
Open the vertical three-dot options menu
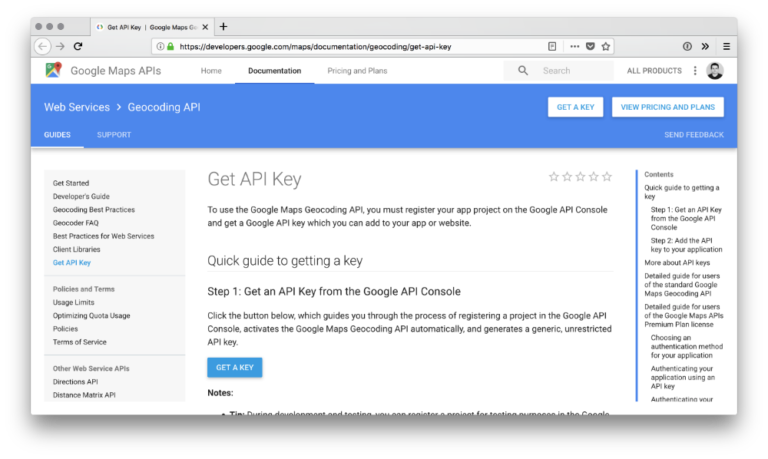pyautogui.click(x=695, y=71)
